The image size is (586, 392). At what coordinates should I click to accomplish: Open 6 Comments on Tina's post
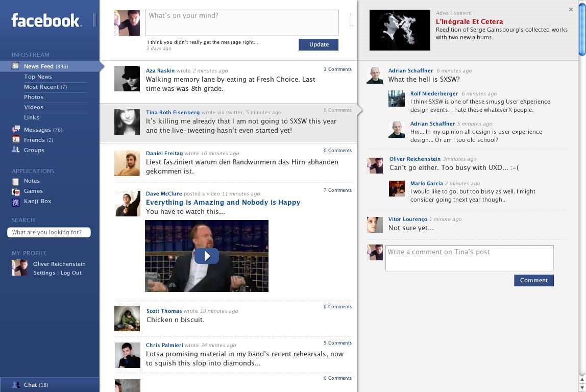[337, 110]
